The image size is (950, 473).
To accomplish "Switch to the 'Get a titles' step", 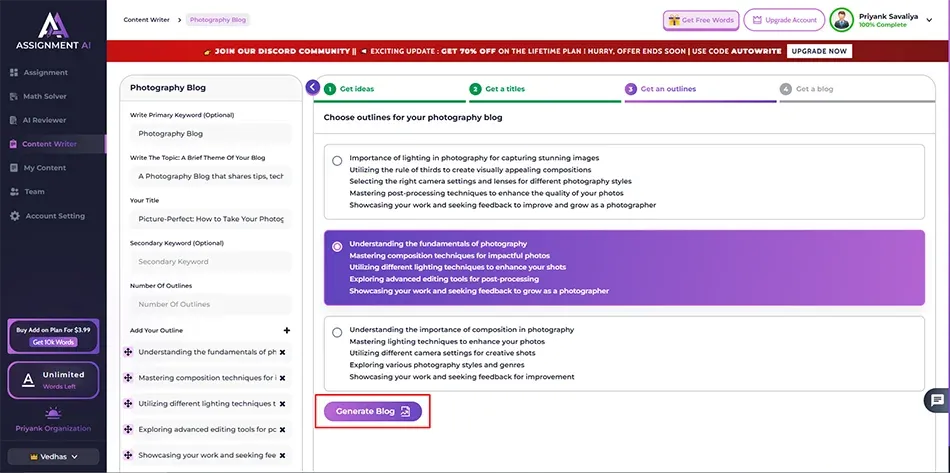I will click(x=504, y=89).
